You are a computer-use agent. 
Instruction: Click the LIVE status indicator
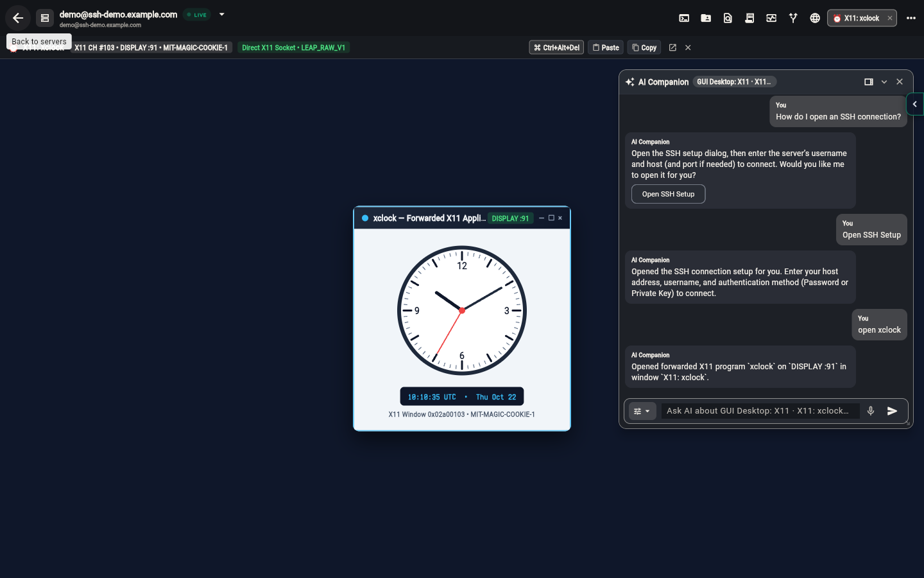pos(197,15)
